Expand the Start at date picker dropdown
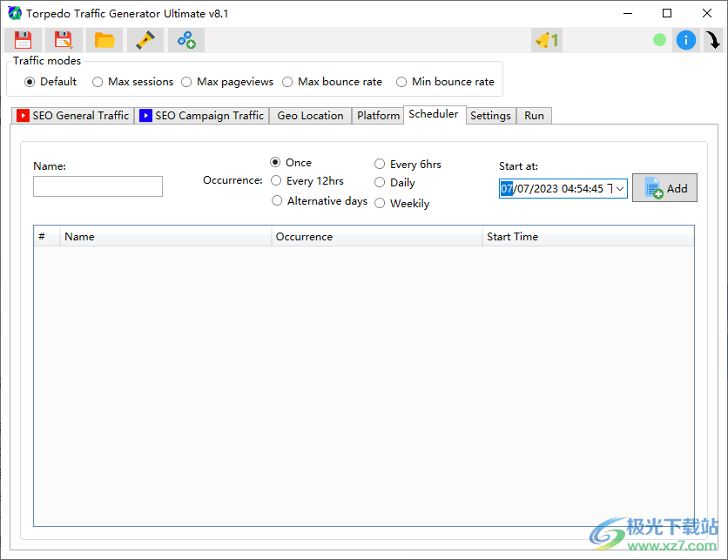The width and height of the screenshot is (728, 560). [620, 188]
